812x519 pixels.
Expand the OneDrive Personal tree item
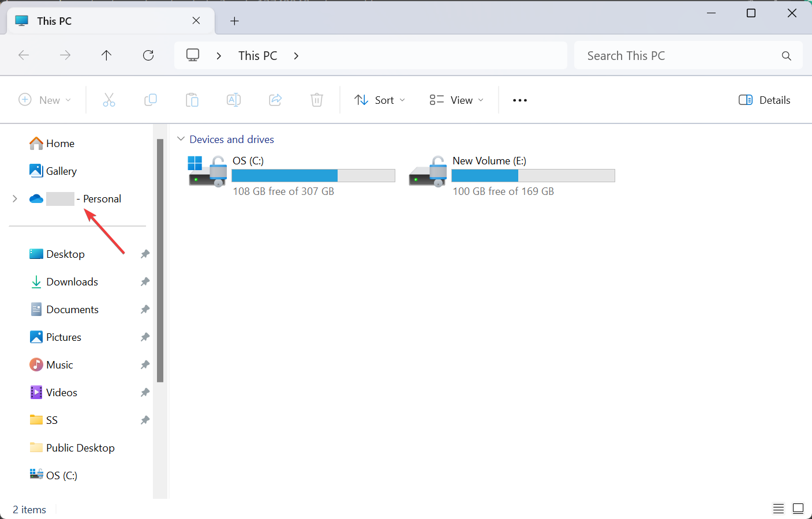pyautogui.click(x=14, y=198)
